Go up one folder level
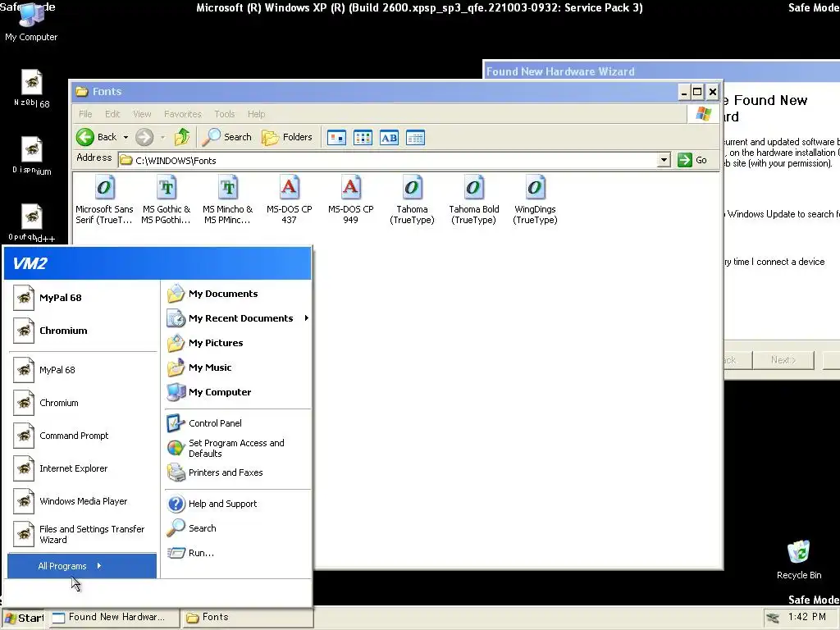Screen dimensions: 840x630 point(182,137)
